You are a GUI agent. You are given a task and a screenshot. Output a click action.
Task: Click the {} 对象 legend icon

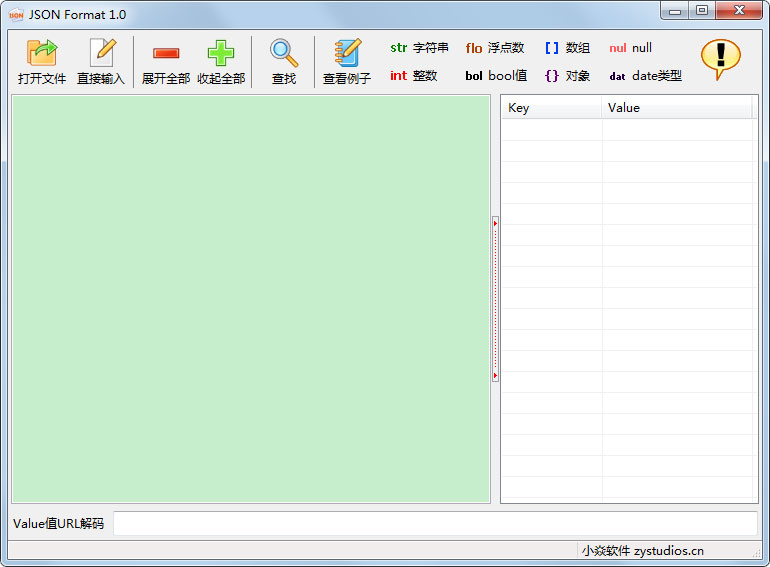pos(552,76)
